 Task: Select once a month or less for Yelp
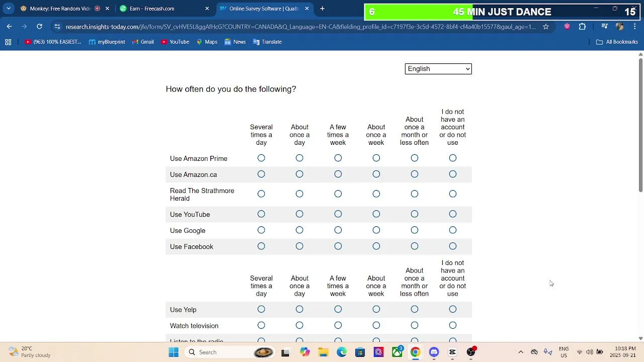[x=415, y=310]
